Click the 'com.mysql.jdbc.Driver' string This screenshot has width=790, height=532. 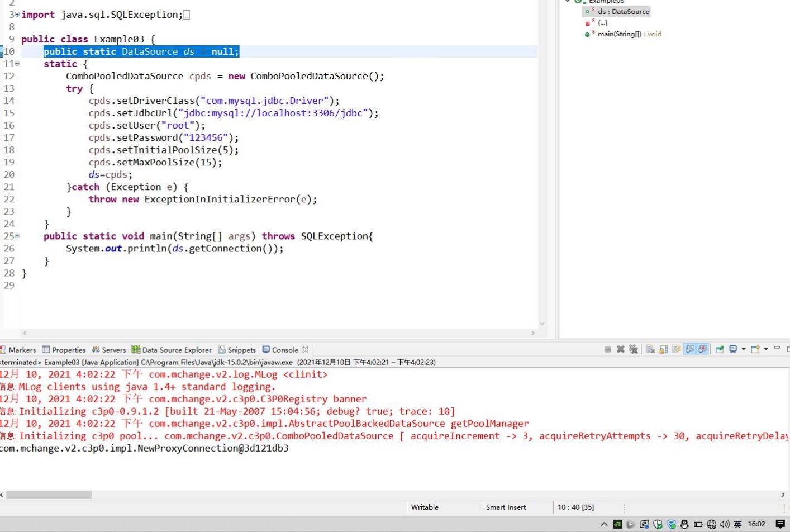click(x=264, y=101)
